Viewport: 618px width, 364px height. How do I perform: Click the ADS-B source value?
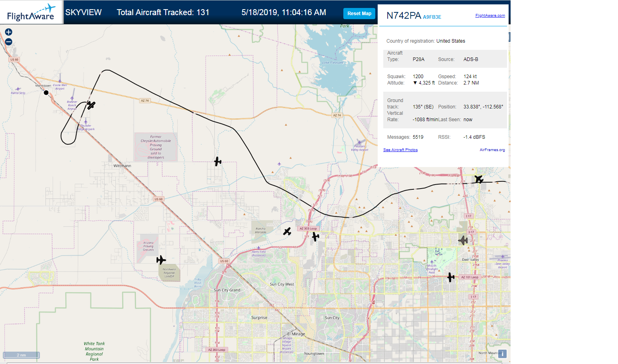[471, 59]
